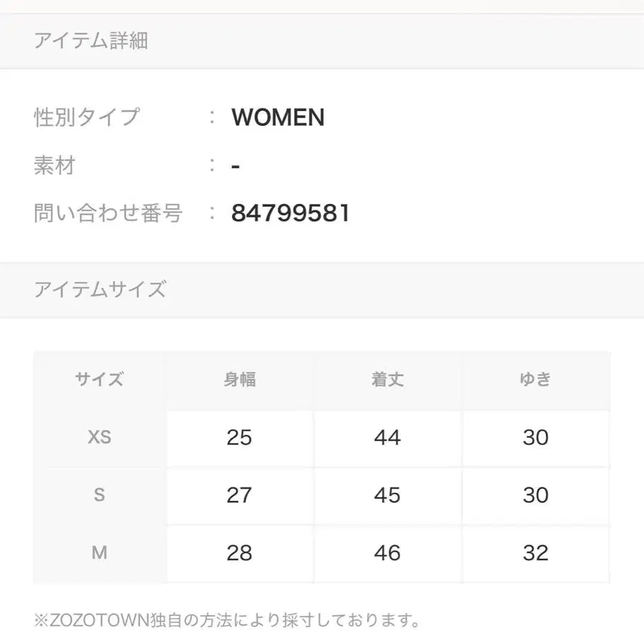The height and width of the screenshot is (644, 644).
Task: Click the M ゆき value 32
Action: point(535,553)
